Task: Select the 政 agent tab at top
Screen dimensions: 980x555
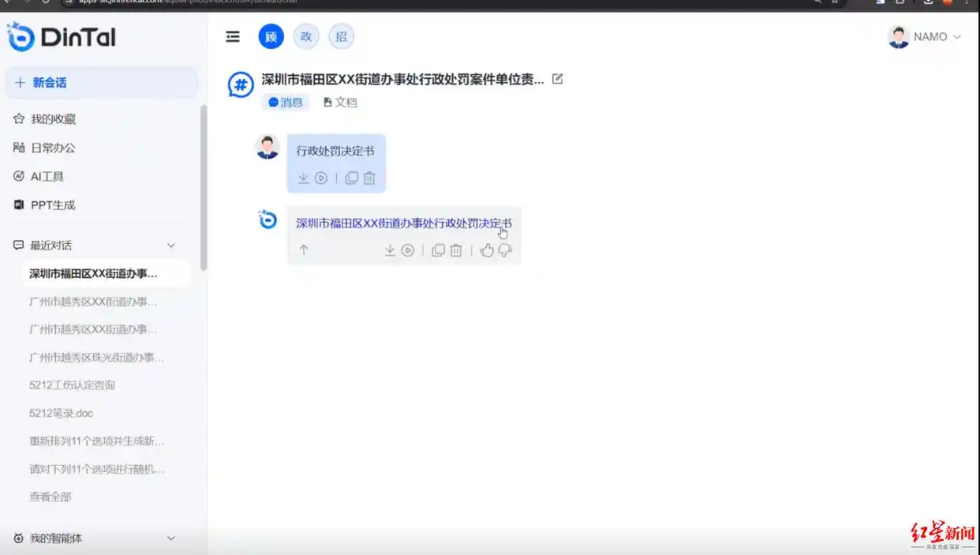Action: coord(305,36)
